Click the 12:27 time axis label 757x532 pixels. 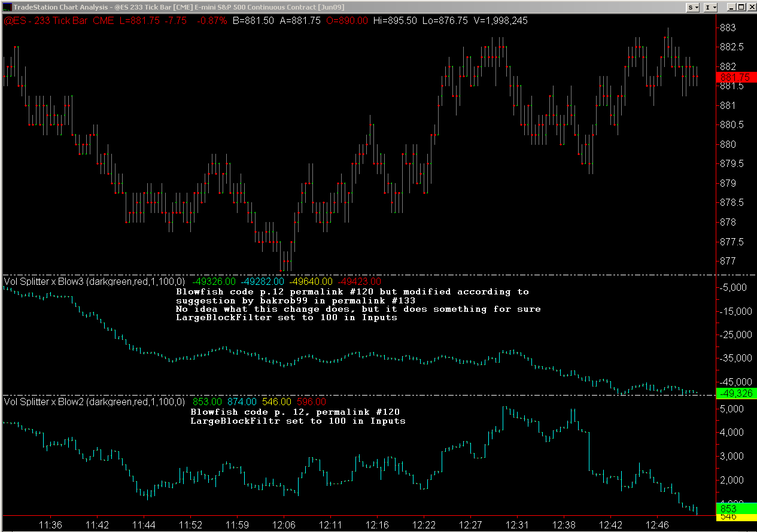point(470,525)
